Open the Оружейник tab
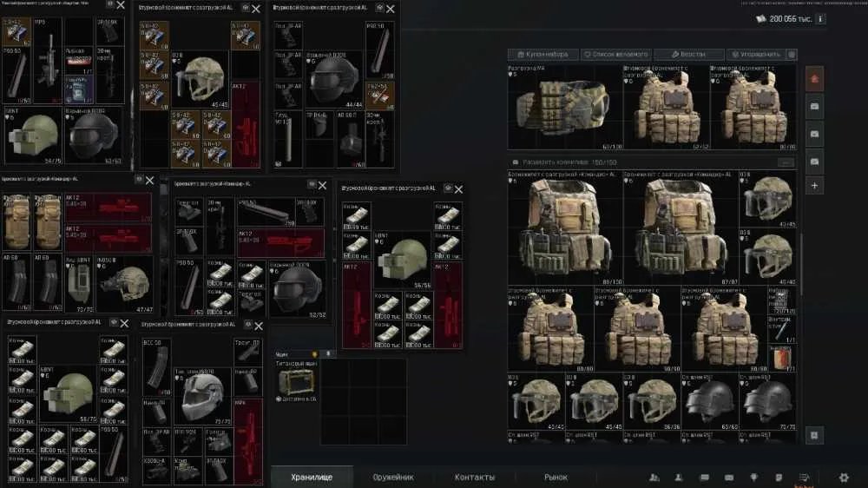The height and width of the screenshot is (488, 868). point(393,477)
